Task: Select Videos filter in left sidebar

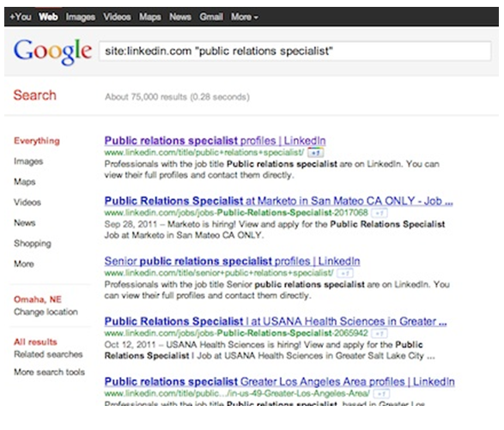Action: click(x=27, y=203)
